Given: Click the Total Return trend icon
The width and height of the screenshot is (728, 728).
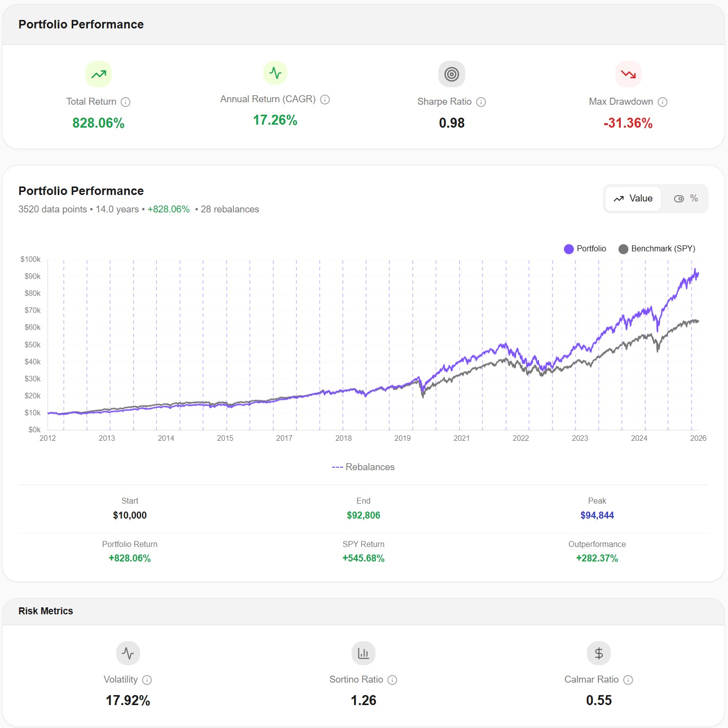Looking at the screenshot, I should (x=98, y=73).
